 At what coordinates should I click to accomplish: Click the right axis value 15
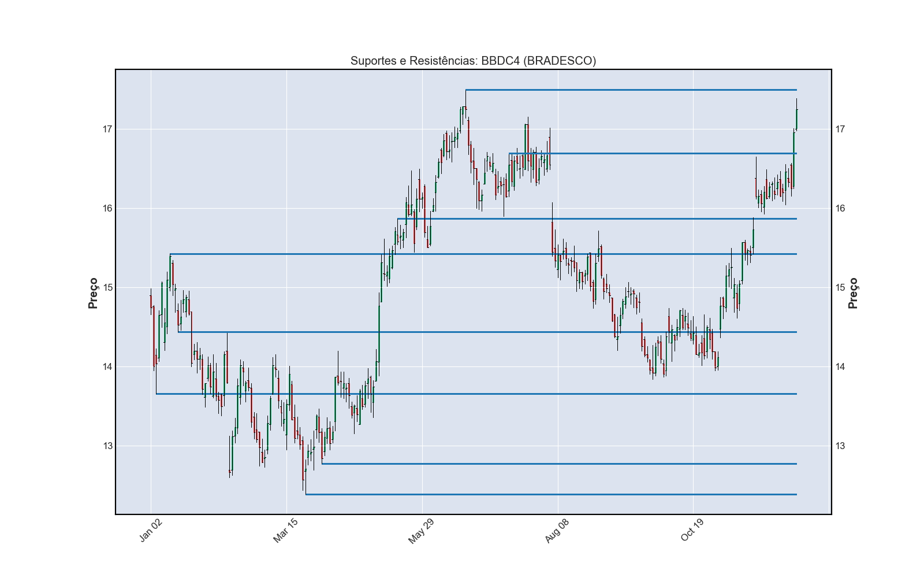click(x=840, y=288)
